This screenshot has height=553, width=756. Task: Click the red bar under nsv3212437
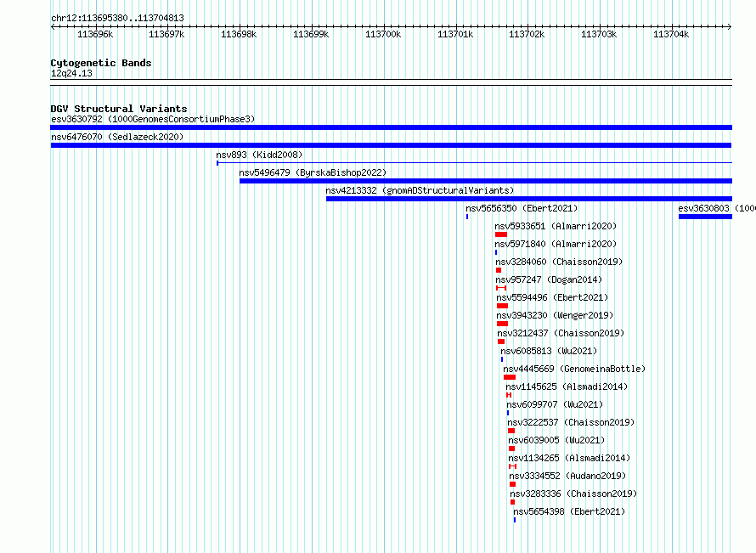tap(501, 341)
